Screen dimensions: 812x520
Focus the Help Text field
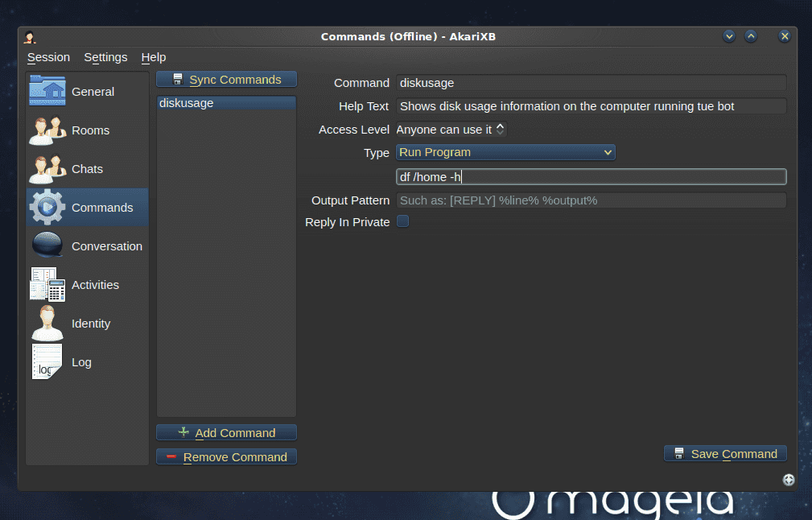click(x=591, y=106)
